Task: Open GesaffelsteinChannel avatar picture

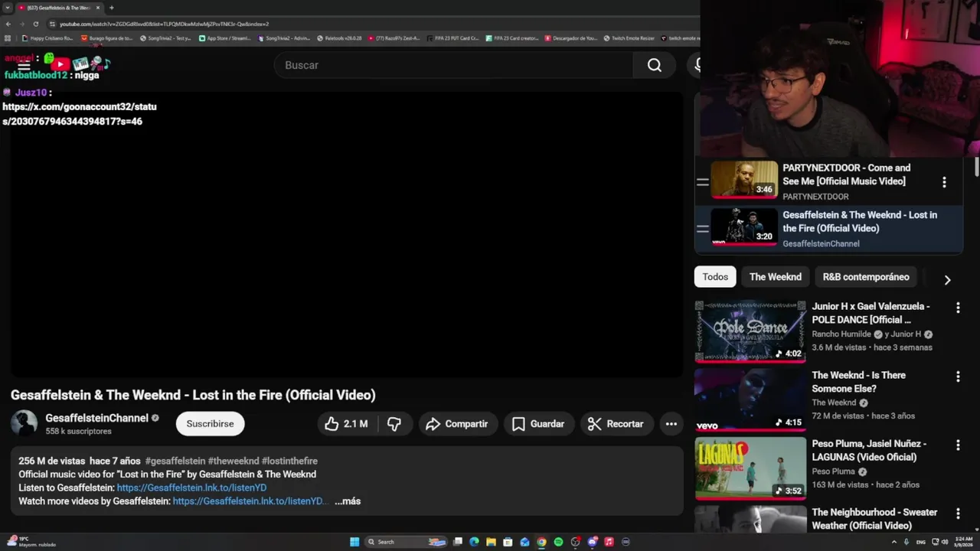Action: click(x=24, y=424)
